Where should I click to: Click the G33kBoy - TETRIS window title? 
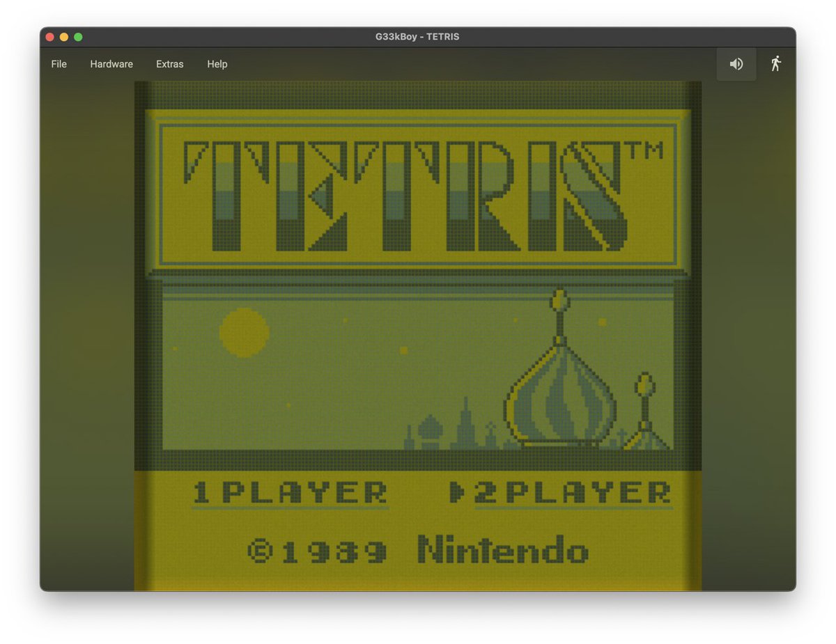click(417, 37)
